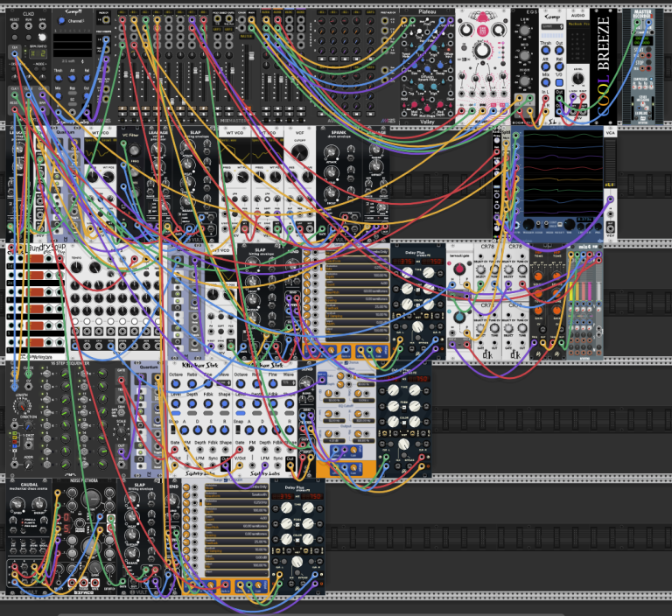Screen dimensions: 672x616
Task: Click the large center knob on pink module
Action: click(x=483, y=50)
